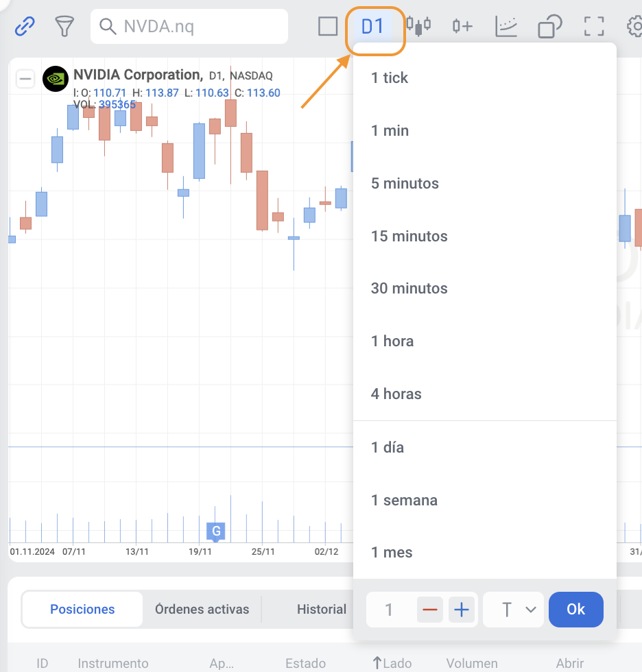Switch to Posiciones tab

coord(82,610)
